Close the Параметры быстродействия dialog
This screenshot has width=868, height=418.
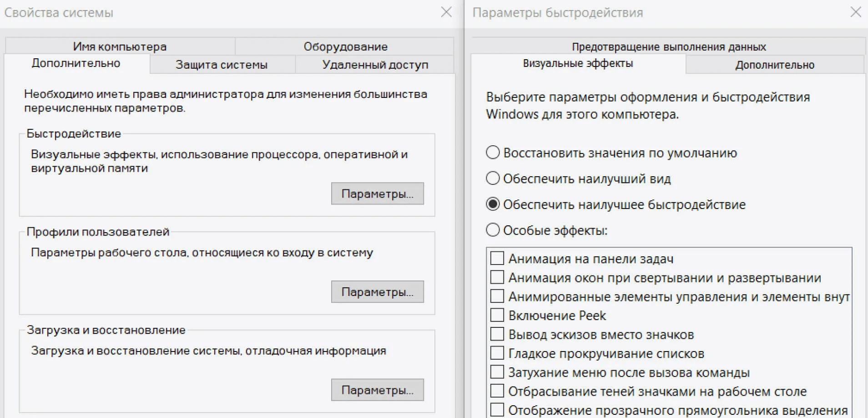tap(856, 12)
